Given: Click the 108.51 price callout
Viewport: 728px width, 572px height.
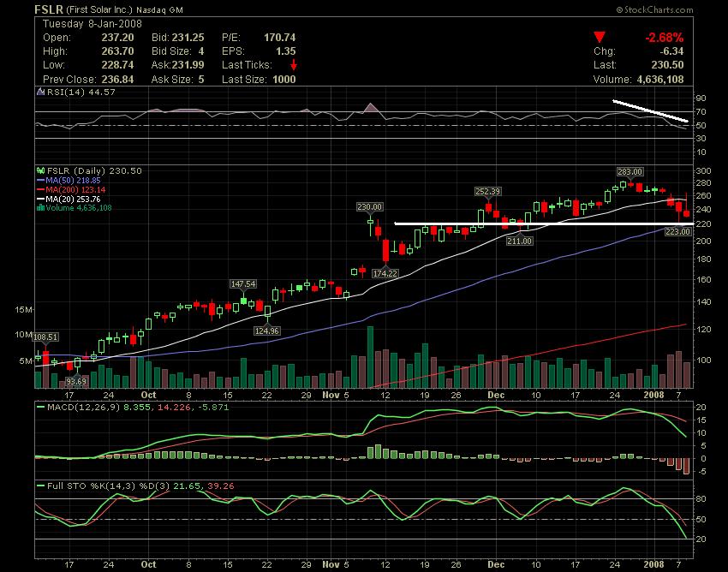Looking at the screenshot, I should 45,337.
